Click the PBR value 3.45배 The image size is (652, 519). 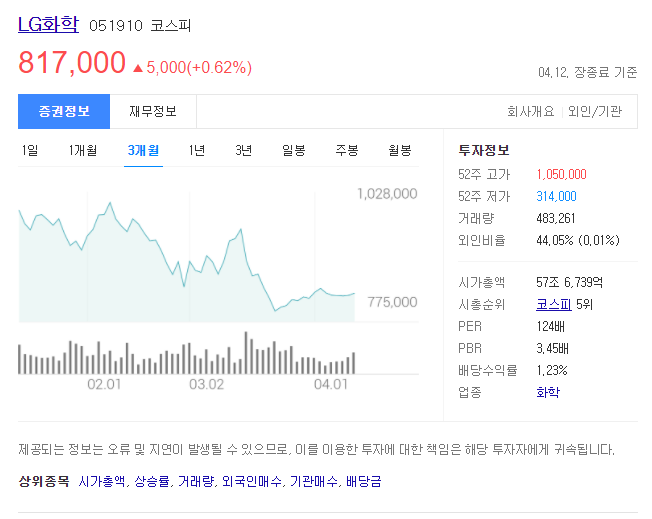pos(552,348)
